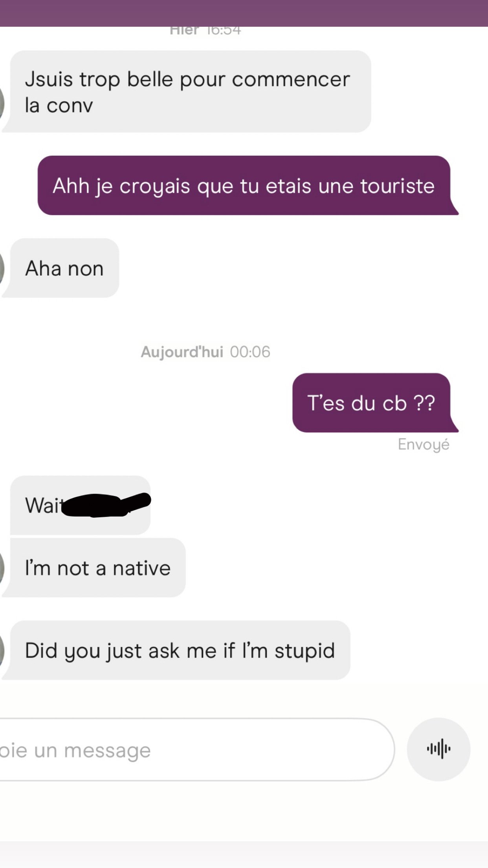488x868 pixels.
Task: Open avatar beside "Jsuis trop belle" message
Action: pyautogui.click(x=2, y=103)
